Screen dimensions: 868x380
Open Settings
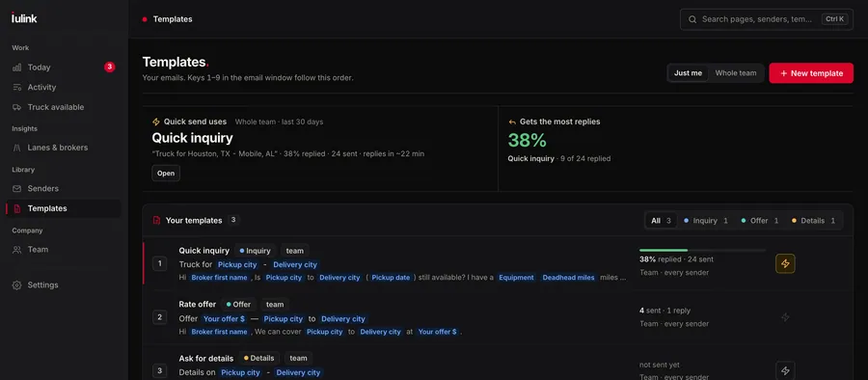coord(64,285)
